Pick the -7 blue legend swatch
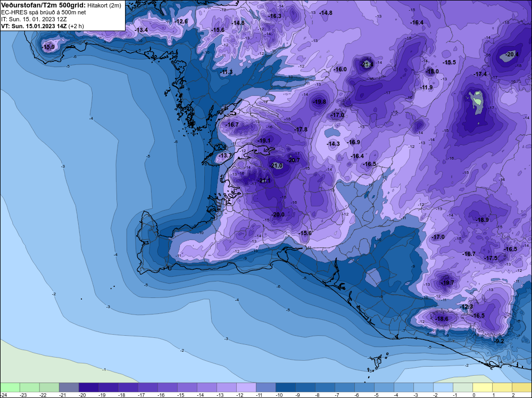 click(344, 387)
